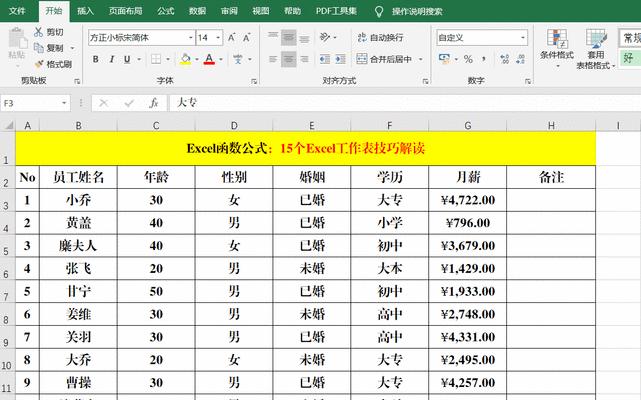The height and width of the screenshot is (400, 641).
Task: Click the formula bar showing 大专
Action: tap(405, 103)
